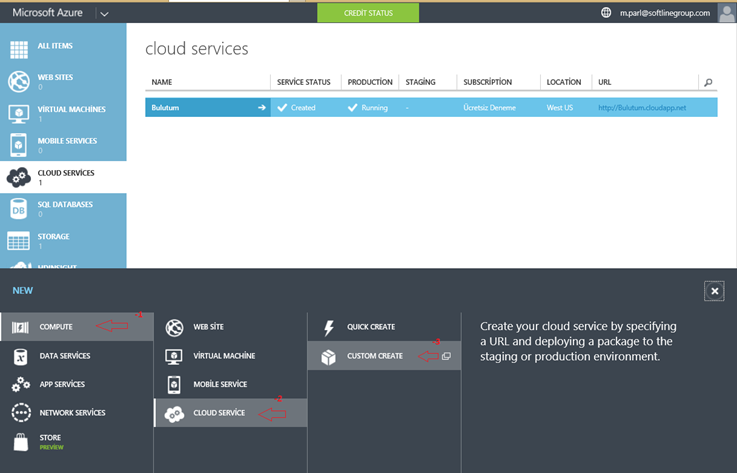This screenshot has height=473, width=737.
Task: Click the Store shopping bag icon
Action: [x=21, y=442]
